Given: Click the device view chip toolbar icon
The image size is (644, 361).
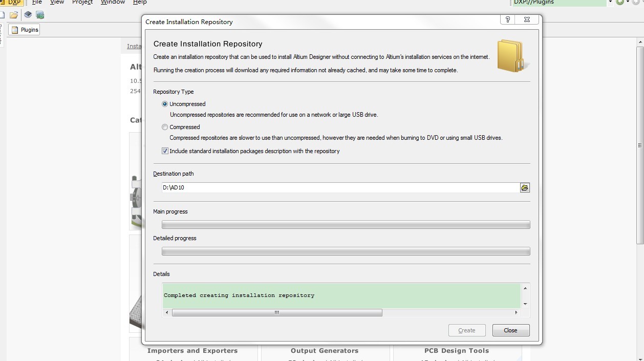Looking at the screenshot, I should pos(28,15).
